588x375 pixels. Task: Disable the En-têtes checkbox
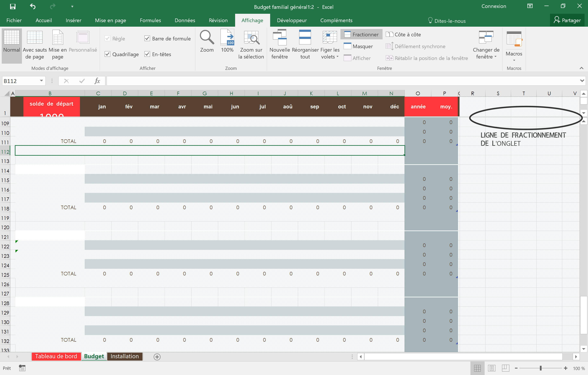(x=147, y=54)
